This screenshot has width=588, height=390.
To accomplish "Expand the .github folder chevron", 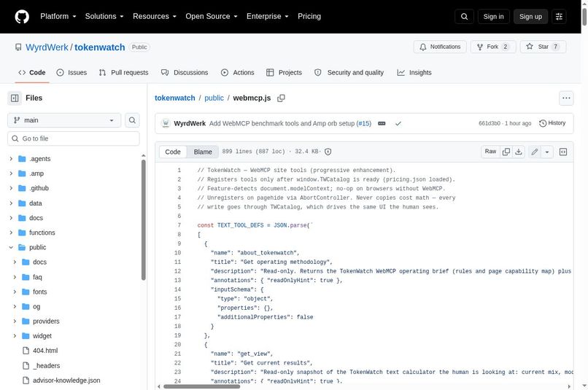I will [11, 188].
